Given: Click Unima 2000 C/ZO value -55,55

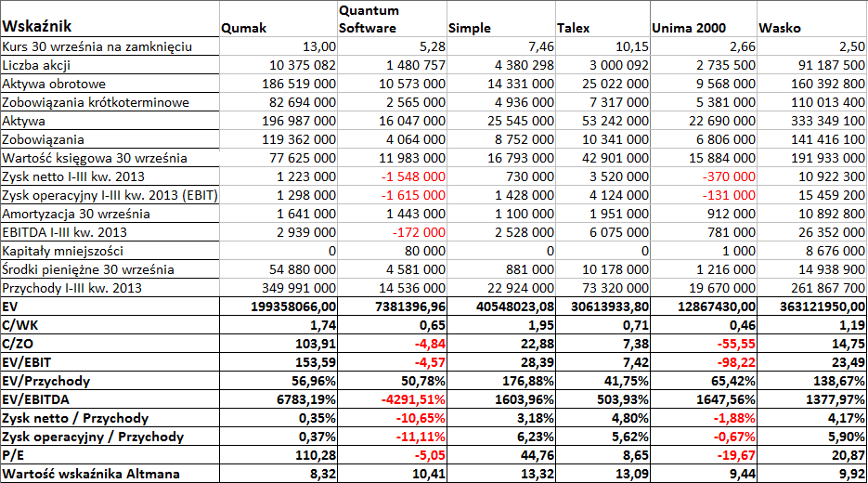Looking at the screenshot, I should (x=736, y=344).
